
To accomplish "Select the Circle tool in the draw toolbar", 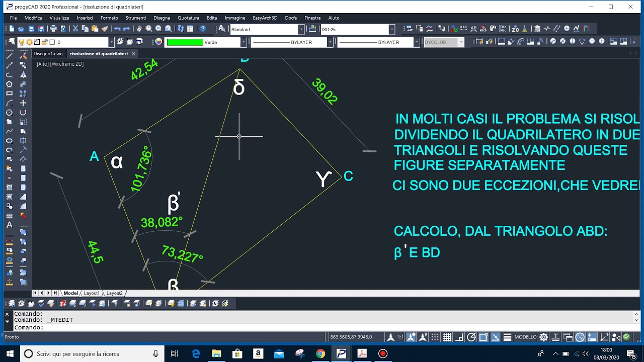I will 9,113.
